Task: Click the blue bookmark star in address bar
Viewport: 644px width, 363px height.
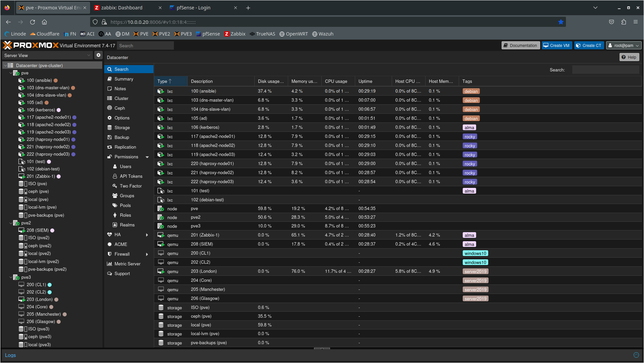Action: [x=561, y=22]
